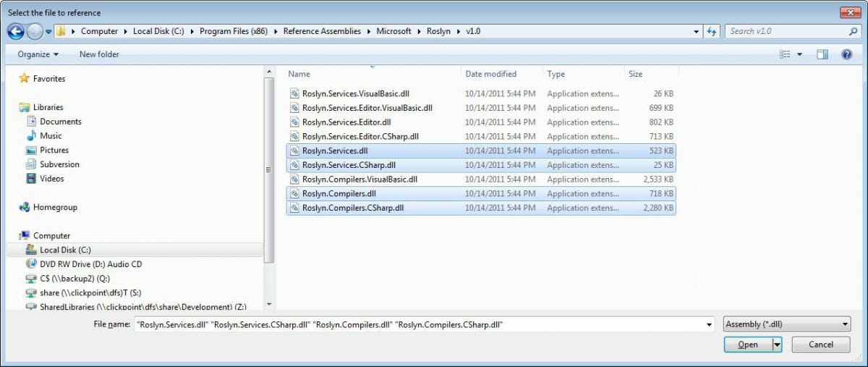Click Roslyn.Services.VisualBasic.dll file icon

(x=294, y=93)
